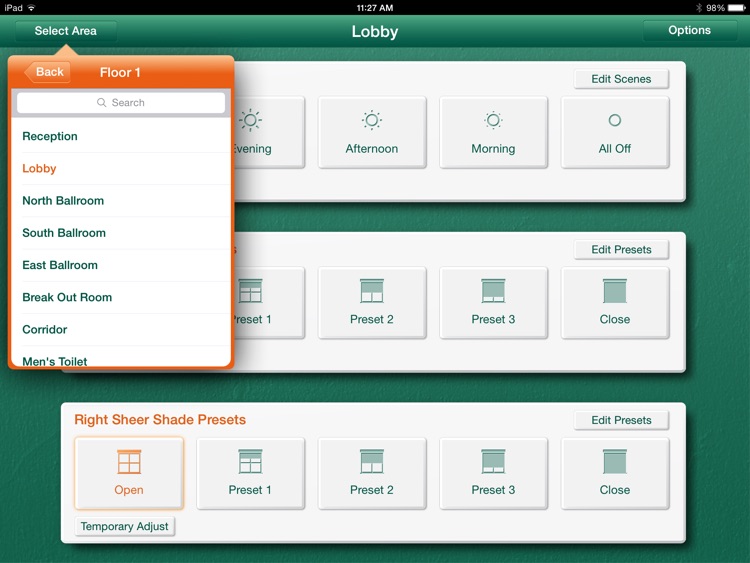Screen dimensions: 750x563
Task: Turn all lights off with All Off
Action: click(615, 132)
